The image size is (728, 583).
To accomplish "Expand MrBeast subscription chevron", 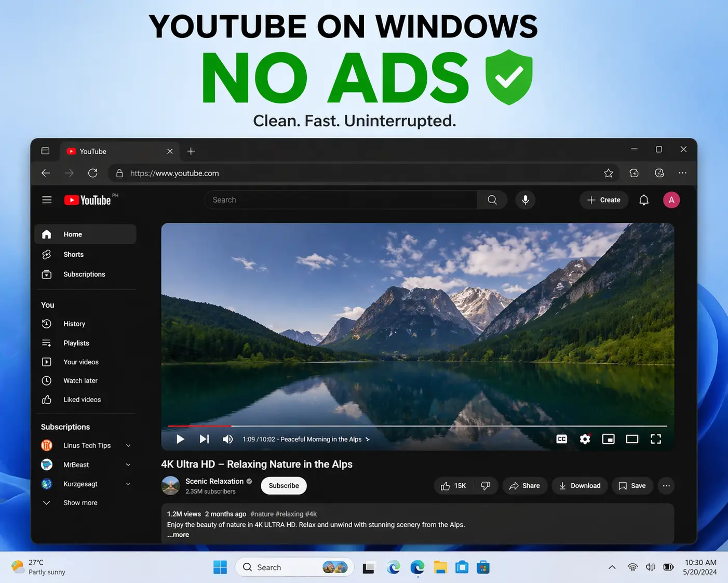I will coord(128,465).
